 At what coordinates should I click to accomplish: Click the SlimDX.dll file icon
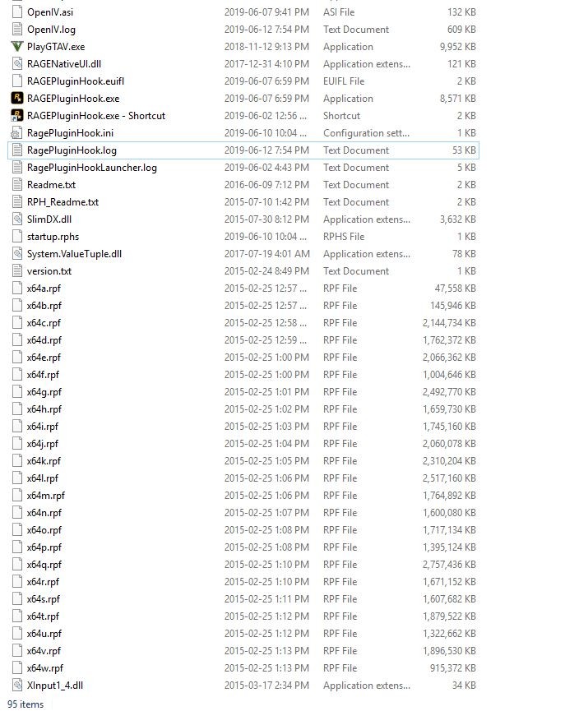pos(16,219)
